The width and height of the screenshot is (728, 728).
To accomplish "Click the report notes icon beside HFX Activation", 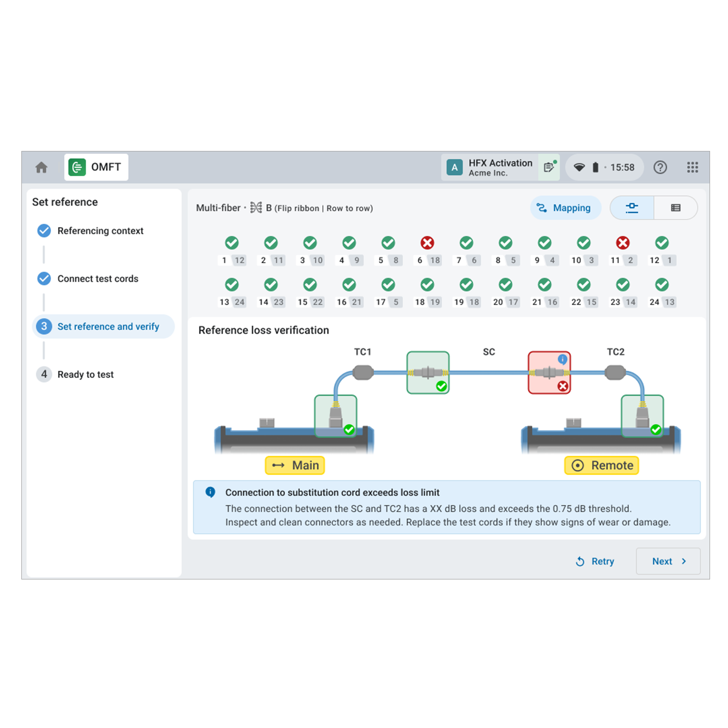I will click(x=549, y=167).
